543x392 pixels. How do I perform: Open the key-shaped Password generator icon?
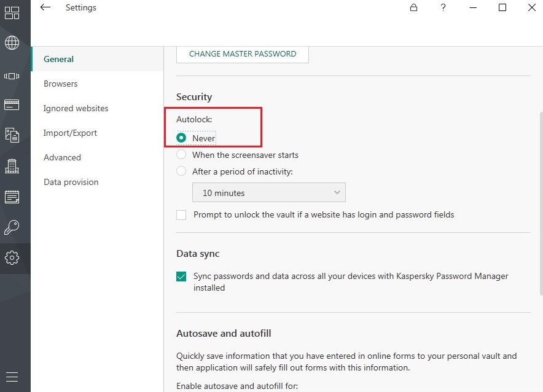12,227
